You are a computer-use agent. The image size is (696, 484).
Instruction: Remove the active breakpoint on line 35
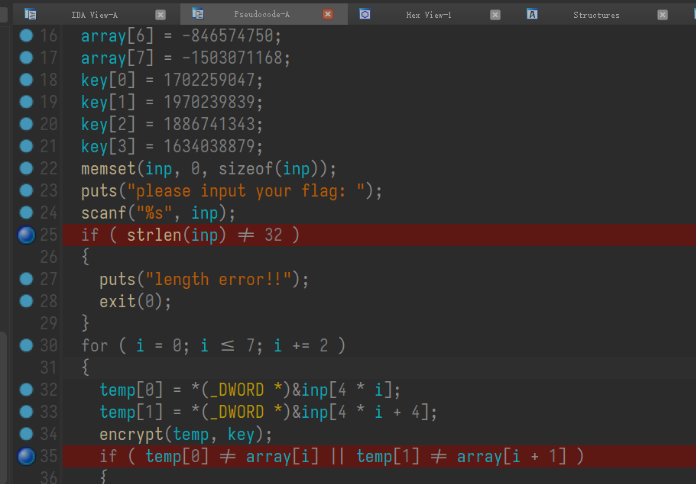click(x=26, y=456)
